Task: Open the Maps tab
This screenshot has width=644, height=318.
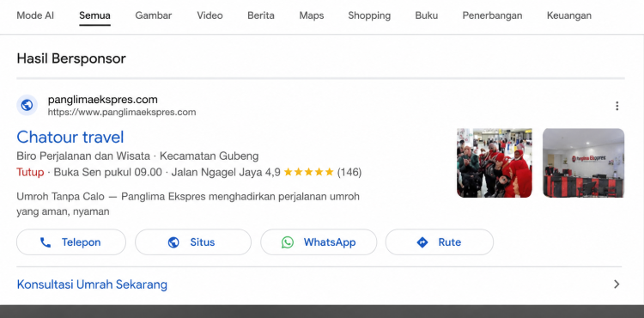Action: click(312, 15)
